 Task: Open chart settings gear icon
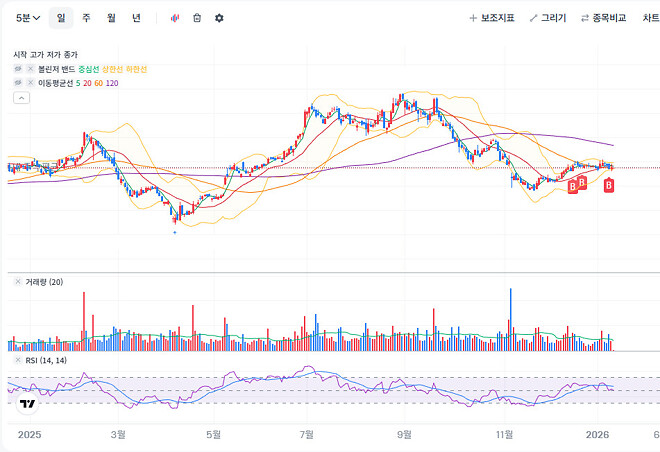pyautogui.click(x=219, y=18)
